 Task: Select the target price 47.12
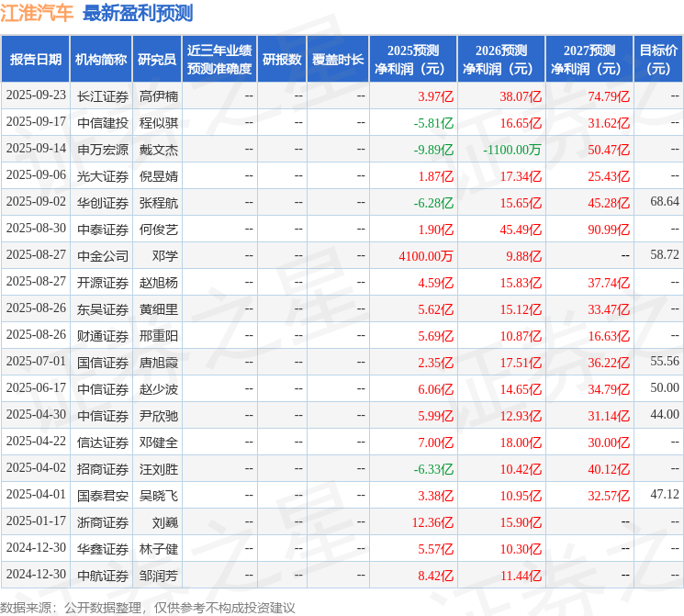(x=665, y=494)
